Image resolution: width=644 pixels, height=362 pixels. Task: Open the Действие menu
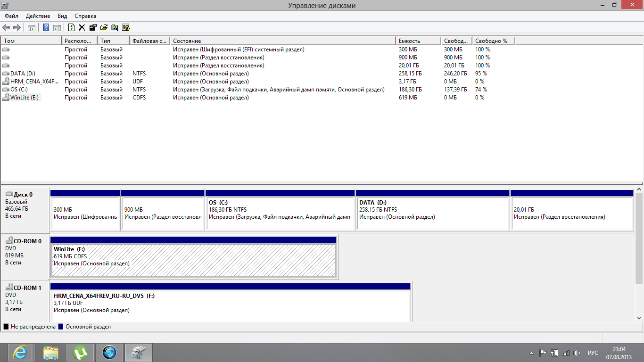tap(38, 16)
